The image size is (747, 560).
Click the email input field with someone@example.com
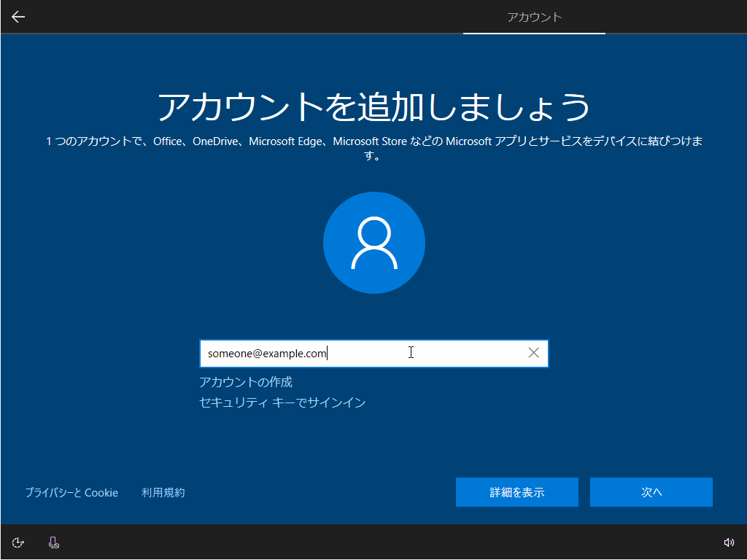[374, 354]
